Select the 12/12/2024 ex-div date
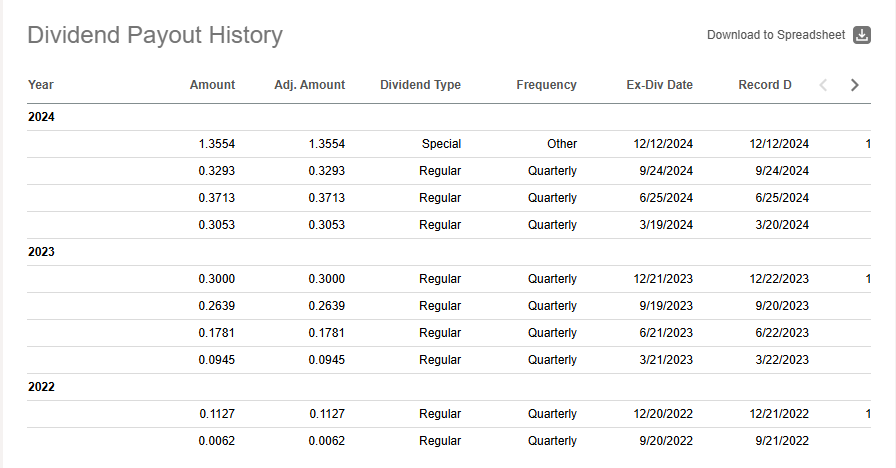The width and height of the screenshot is (896, 468). click(663, 144)
